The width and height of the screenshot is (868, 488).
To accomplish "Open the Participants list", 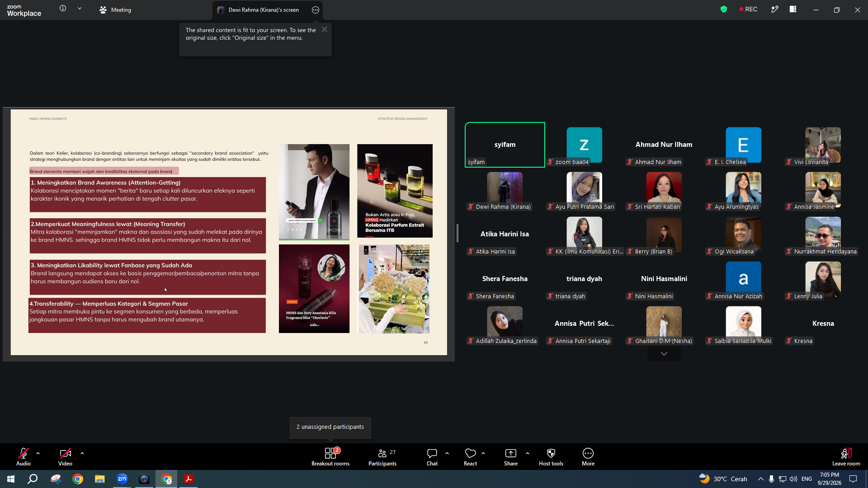I will (382, 456).
